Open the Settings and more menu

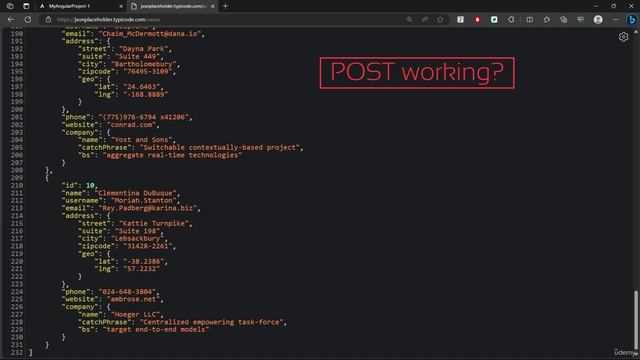616,20
